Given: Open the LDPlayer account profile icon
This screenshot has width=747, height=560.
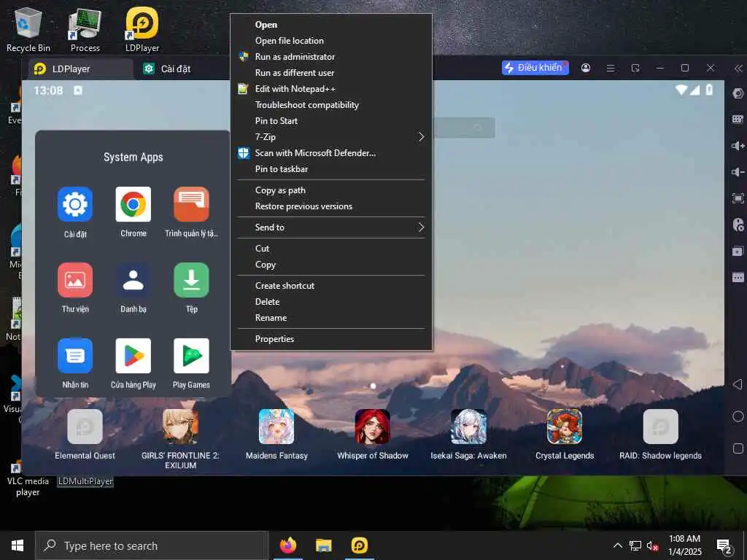Looking at the screenshot, I should pos(586,68).
